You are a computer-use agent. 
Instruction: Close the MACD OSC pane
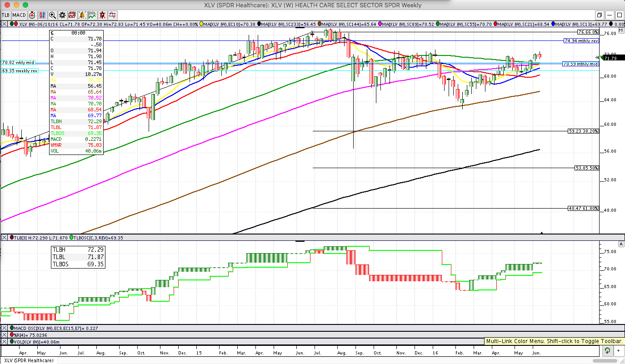point(4,328)
